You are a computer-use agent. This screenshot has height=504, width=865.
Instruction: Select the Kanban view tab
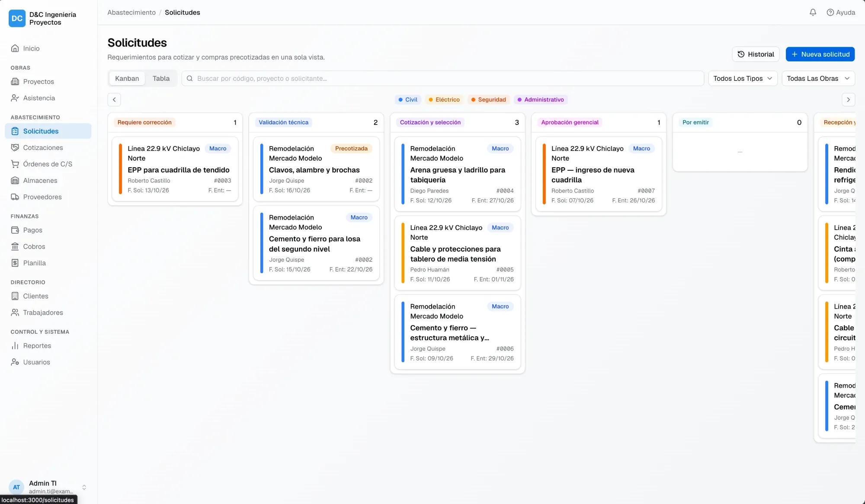click(127, 78)
